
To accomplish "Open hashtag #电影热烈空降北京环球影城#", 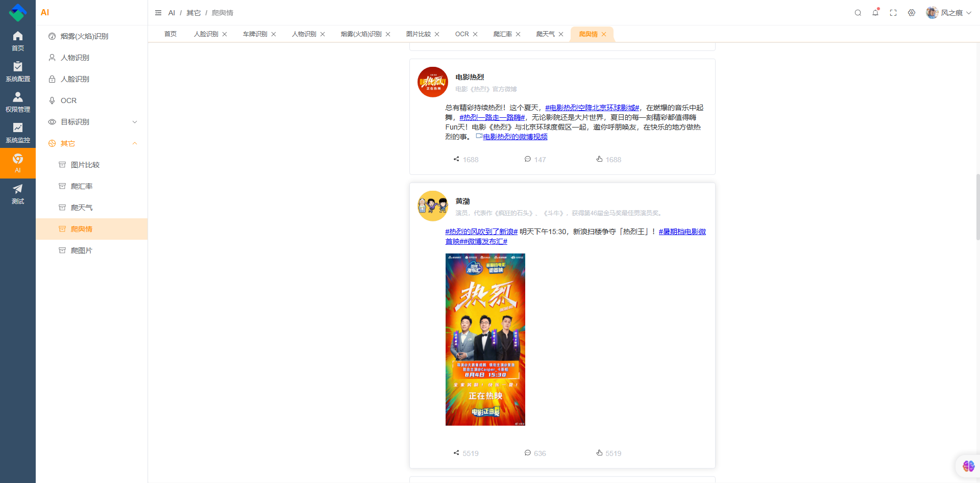I will pyautogui.click(x=592, y=108).
